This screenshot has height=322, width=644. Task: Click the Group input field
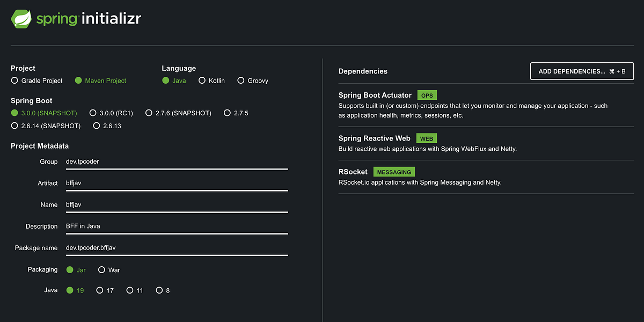176,162
